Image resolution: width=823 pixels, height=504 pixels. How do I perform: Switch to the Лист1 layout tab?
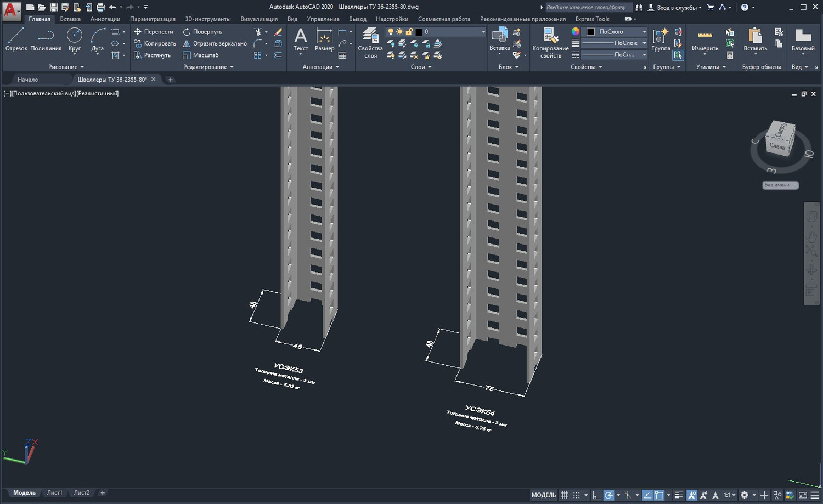coord(54,493)
